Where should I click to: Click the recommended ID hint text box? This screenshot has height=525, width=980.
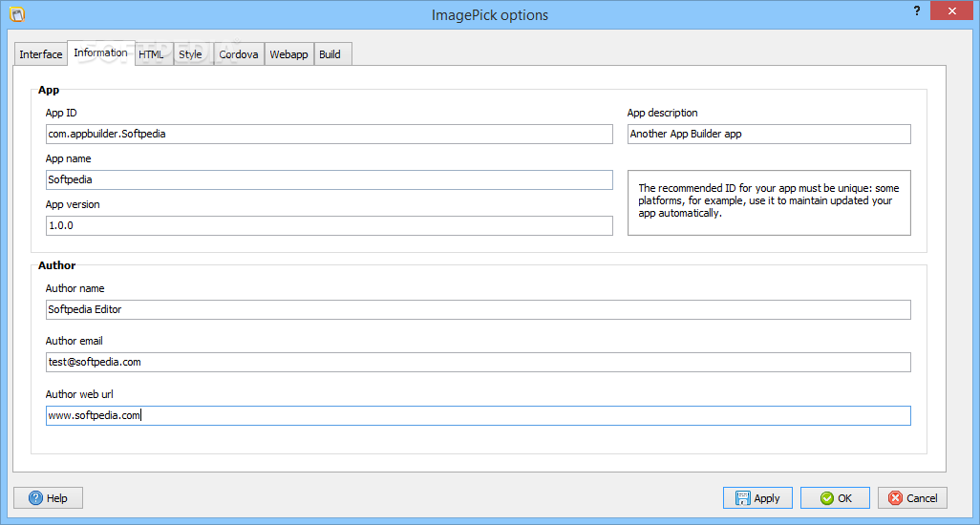pos(769,203)
